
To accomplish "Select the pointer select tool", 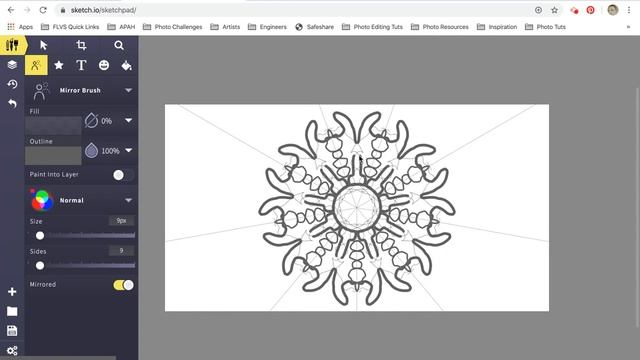I will click(x=44, y=45).
